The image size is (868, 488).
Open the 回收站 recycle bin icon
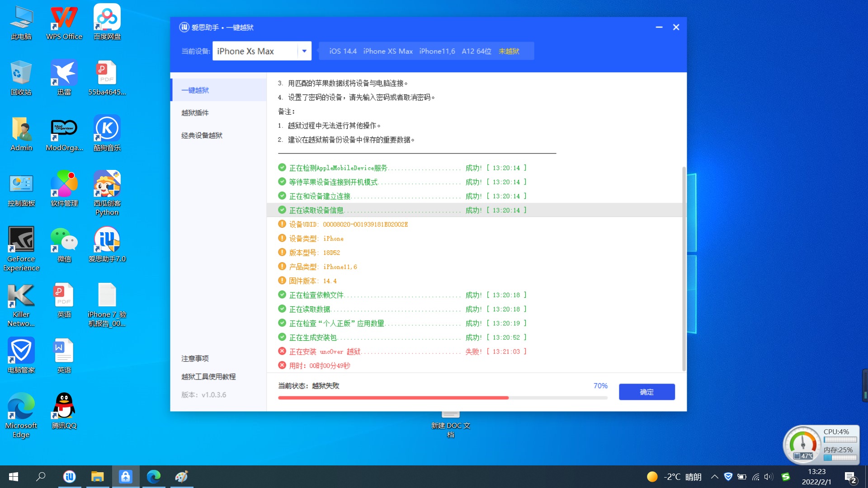(x=21, y=78)
